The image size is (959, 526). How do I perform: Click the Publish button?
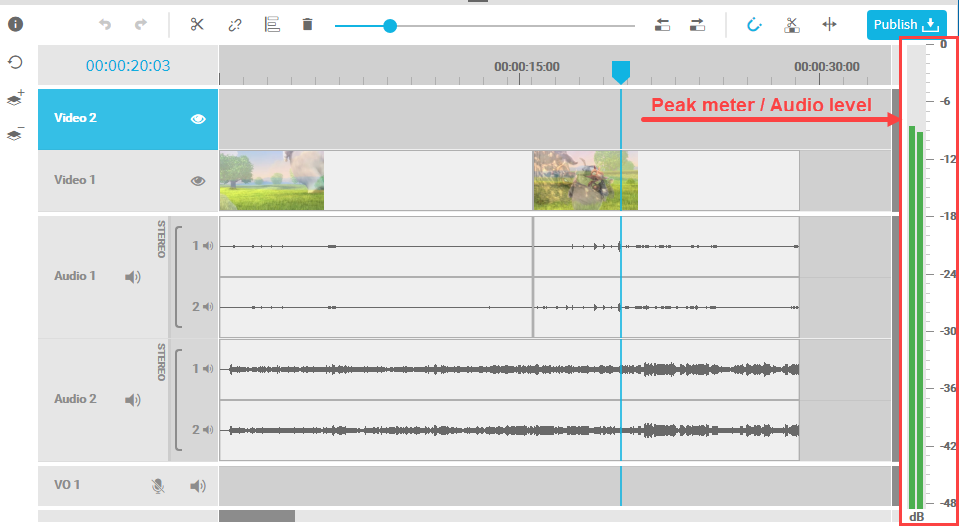click(906, 24)
